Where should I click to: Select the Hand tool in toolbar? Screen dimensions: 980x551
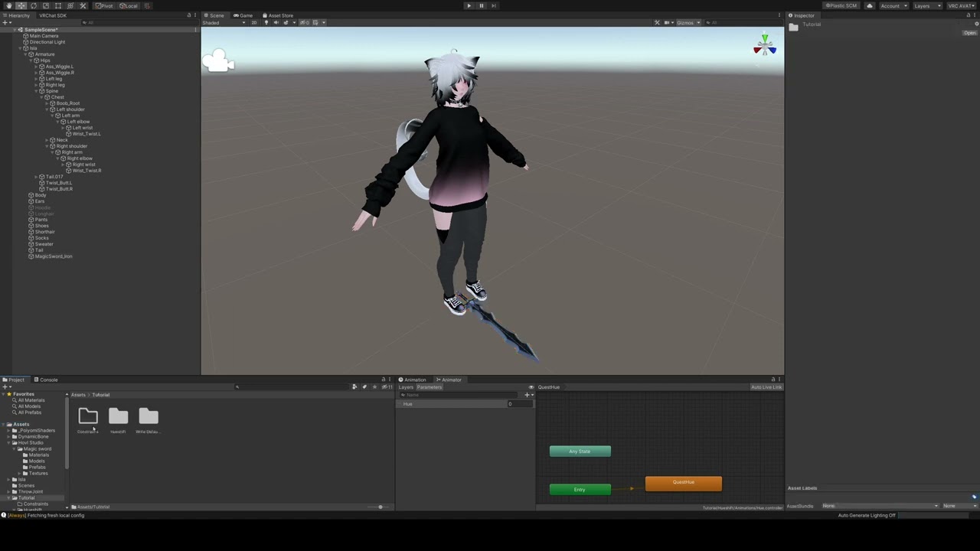8,5
